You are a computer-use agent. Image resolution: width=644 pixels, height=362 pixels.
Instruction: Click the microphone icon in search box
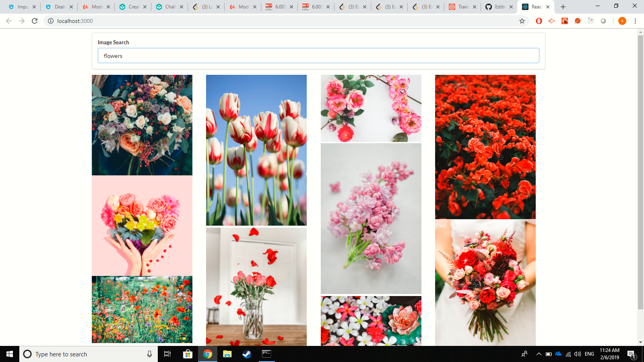pyautogui.click(x=149, y=354)
